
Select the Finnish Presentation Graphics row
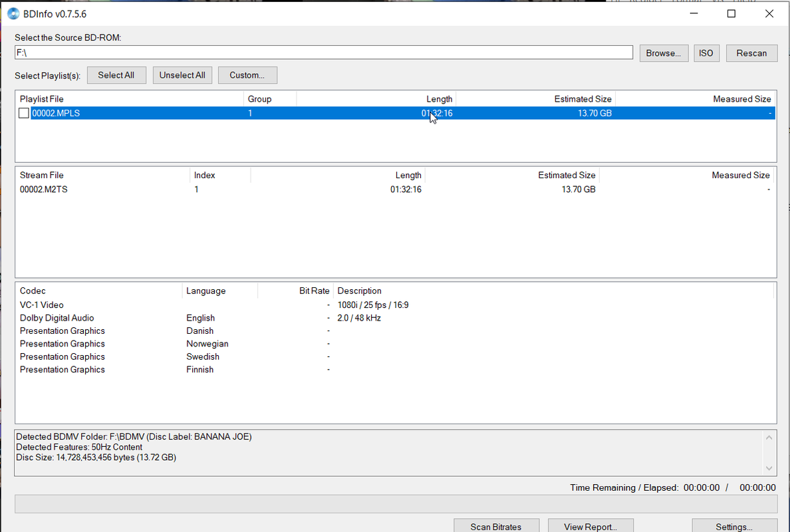point(395,369)
